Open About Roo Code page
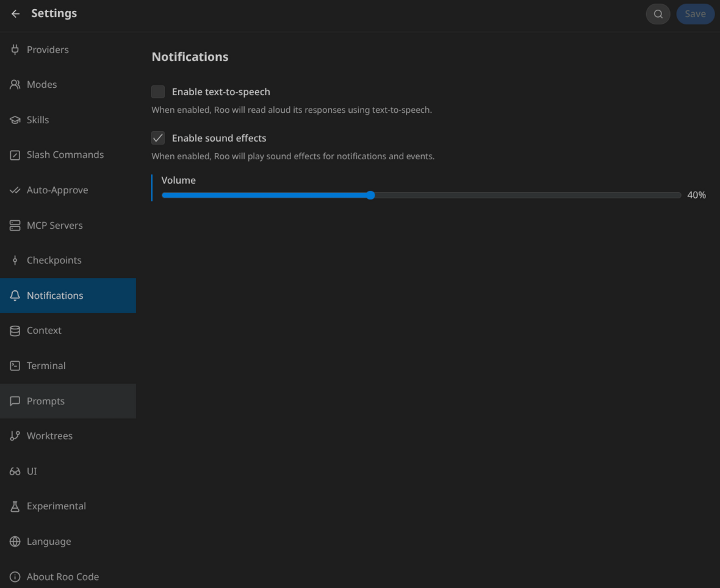The image size is (720, 588). click(x=62, y=577)
